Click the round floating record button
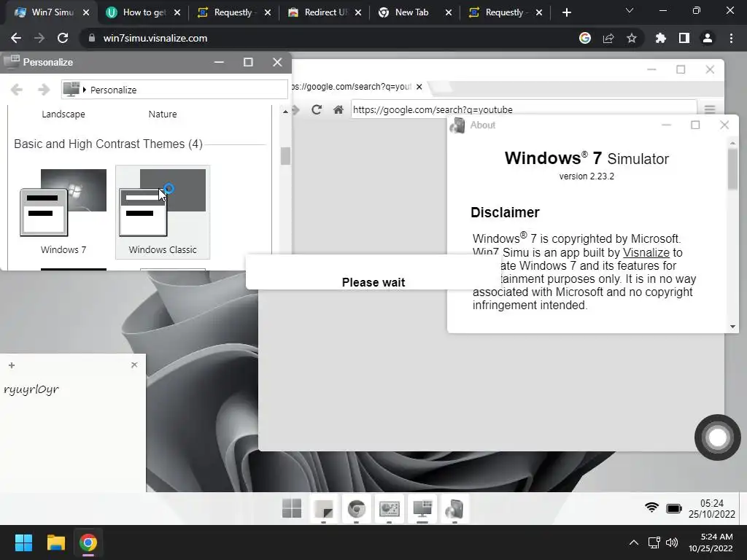The width and height of the screenshot is (747, 560). (718, 437)
